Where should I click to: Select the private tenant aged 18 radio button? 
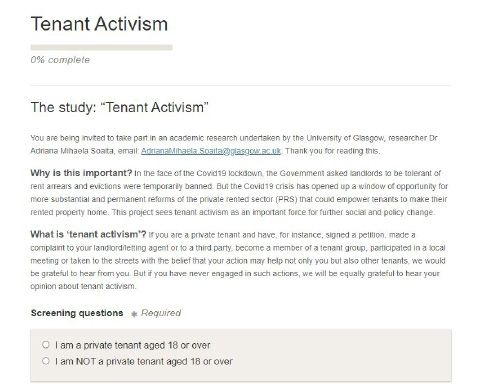pos(46,344)
